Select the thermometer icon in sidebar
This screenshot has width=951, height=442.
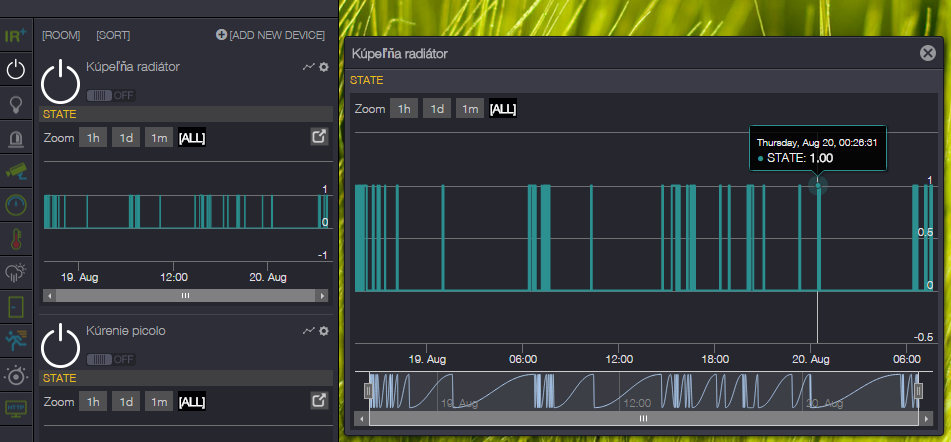click(x=16, y=240)
